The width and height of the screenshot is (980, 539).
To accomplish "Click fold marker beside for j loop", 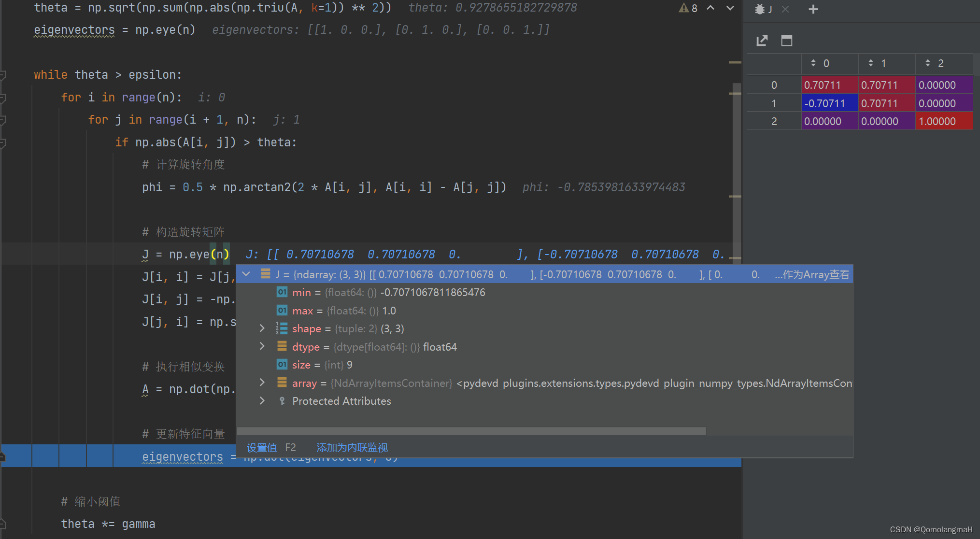I will click(x=2, y=120).
